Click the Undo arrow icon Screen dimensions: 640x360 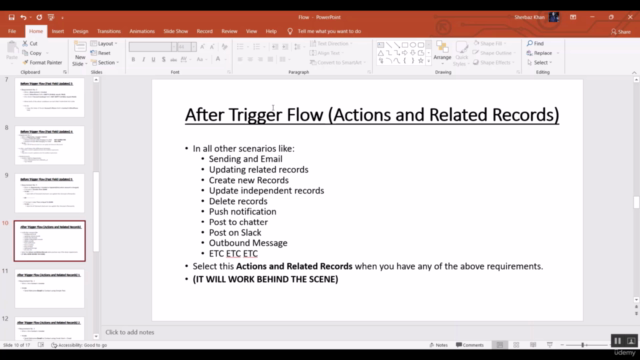tap(23, 17)
